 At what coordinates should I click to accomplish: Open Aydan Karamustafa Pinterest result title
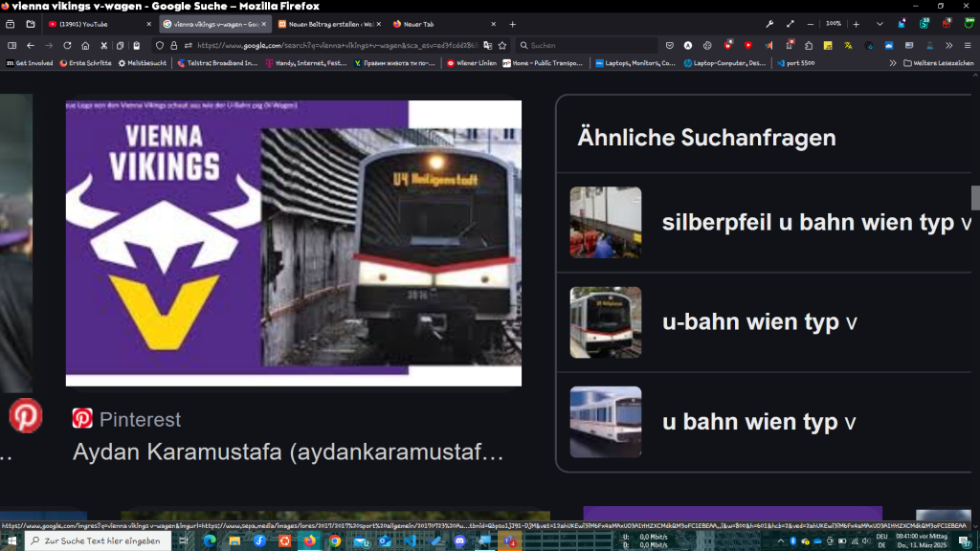coord(288,452)
